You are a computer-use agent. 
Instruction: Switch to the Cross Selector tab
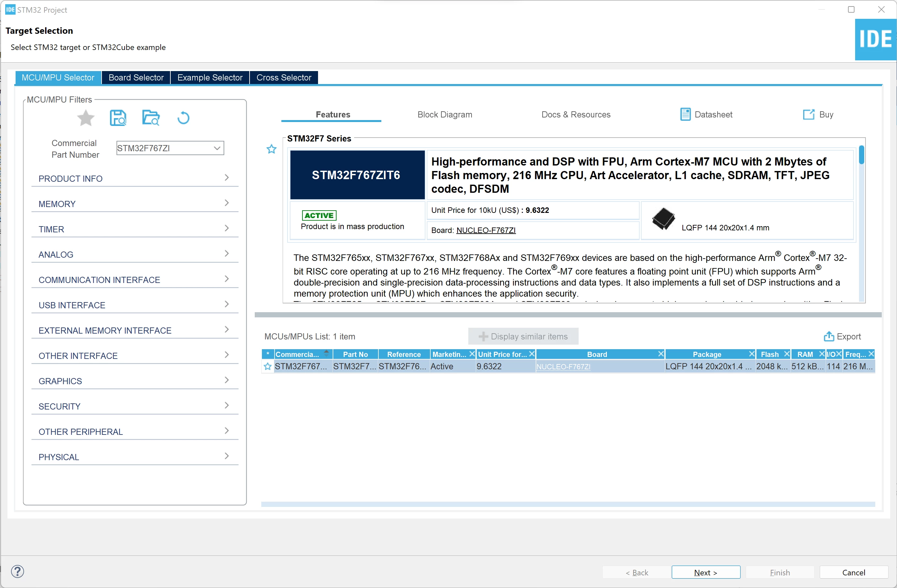(x=284, y=77)
